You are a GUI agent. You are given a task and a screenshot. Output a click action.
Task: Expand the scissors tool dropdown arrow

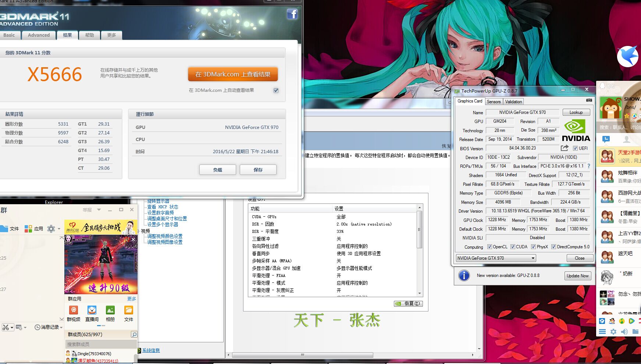coord(12,327)
